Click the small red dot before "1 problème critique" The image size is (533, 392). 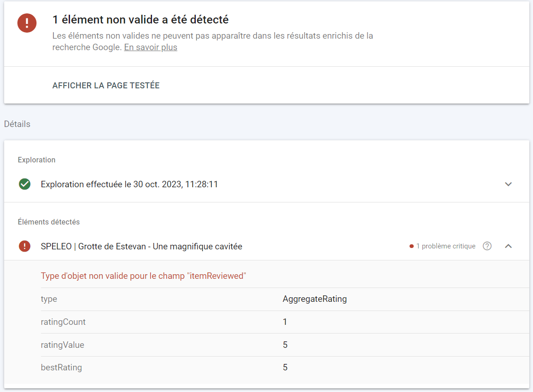click(x=411, y=247)
